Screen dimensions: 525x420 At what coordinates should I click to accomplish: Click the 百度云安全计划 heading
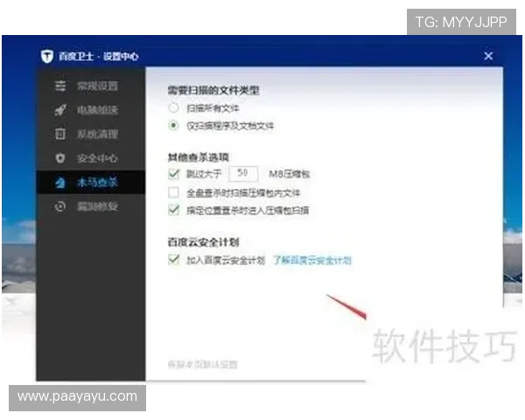pos(203,241)
